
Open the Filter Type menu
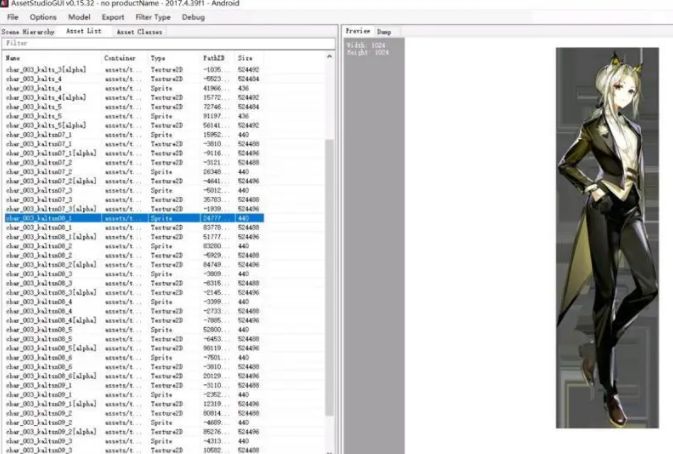click(x=154, y=17)
